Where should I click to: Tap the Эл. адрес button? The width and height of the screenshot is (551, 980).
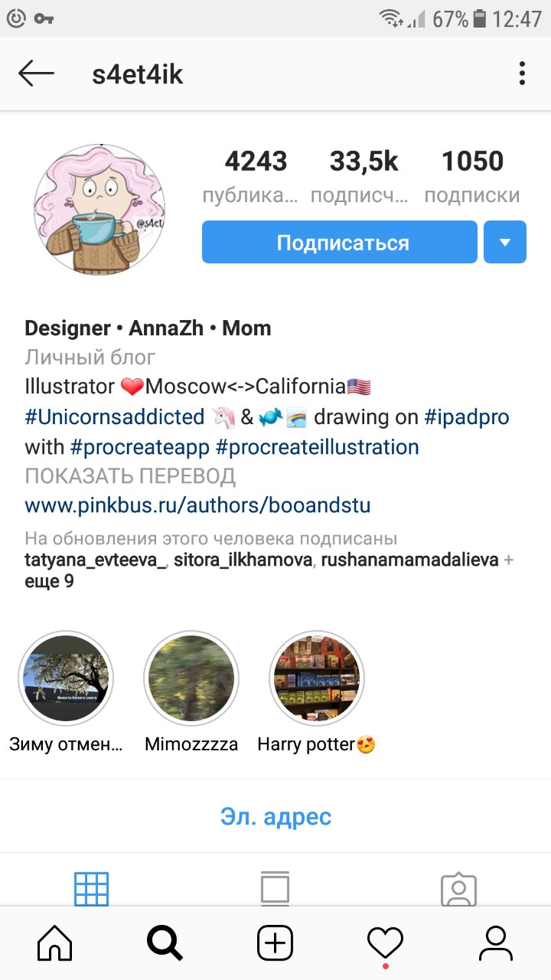(x=275, y=816)
